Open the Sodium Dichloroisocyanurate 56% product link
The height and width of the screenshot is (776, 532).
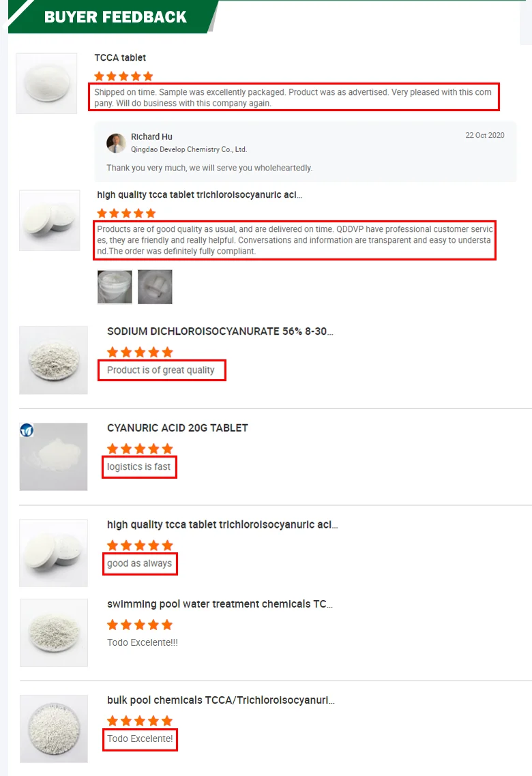click(220, 331)
